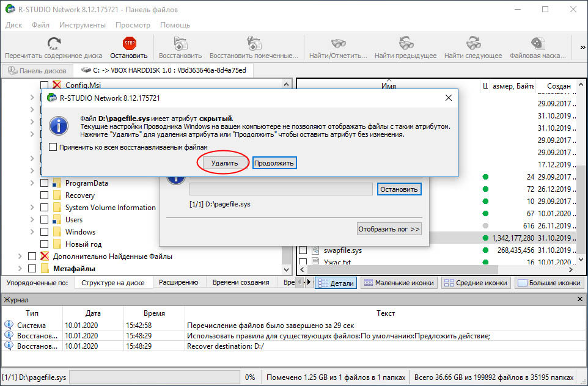Click the Продолжить button
This screenshot has height=386, width=588.
(274, 163)
